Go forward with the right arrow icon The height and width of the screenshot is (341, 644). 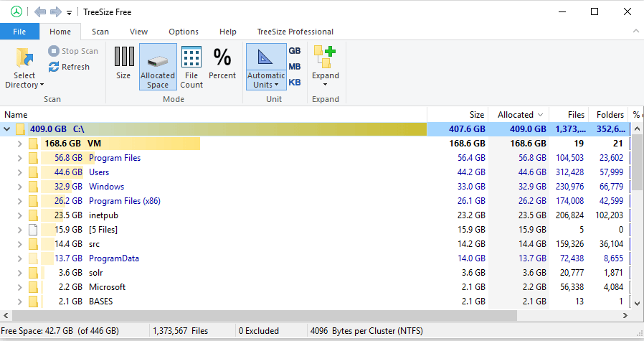(55, 12)
